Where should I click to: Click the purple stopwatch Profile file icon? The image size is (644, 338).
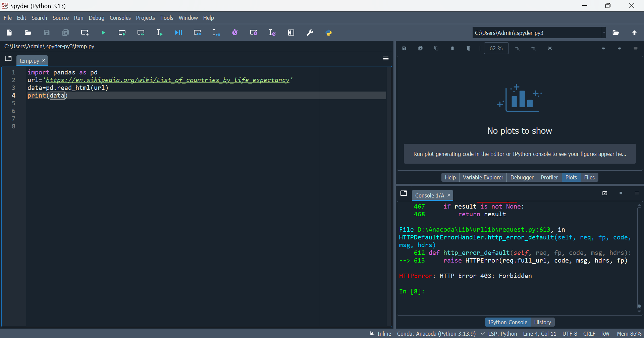click(235, 33)
